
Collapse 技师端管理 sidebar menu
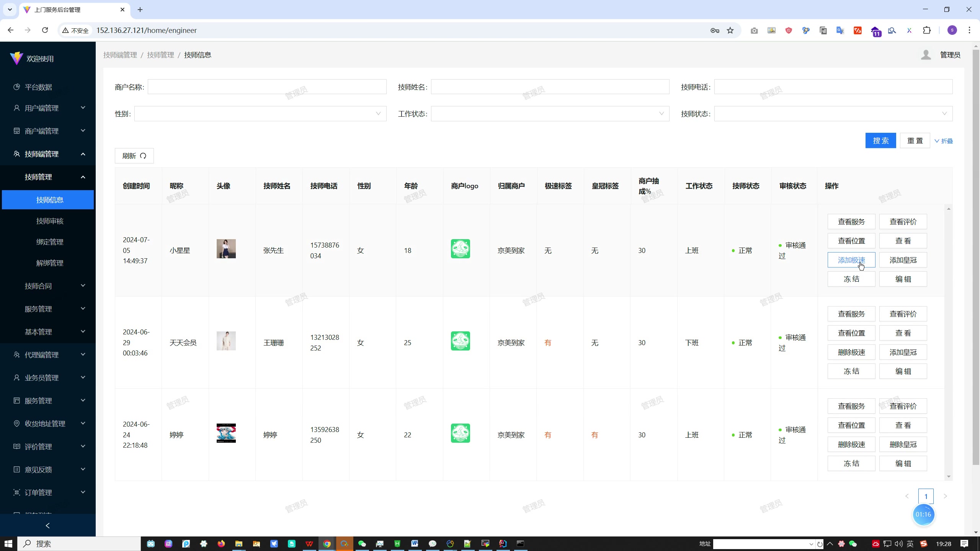pyautogui.click(x=48, y=154)
